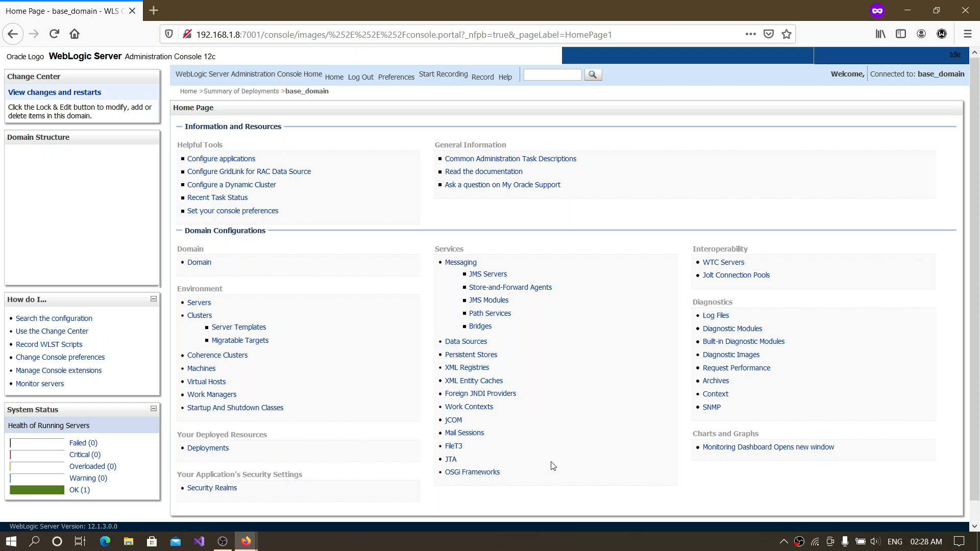Open the Firefox hamburger menu
The width and height of the screenshot is (980, 551).
click(x=967, y=34)
